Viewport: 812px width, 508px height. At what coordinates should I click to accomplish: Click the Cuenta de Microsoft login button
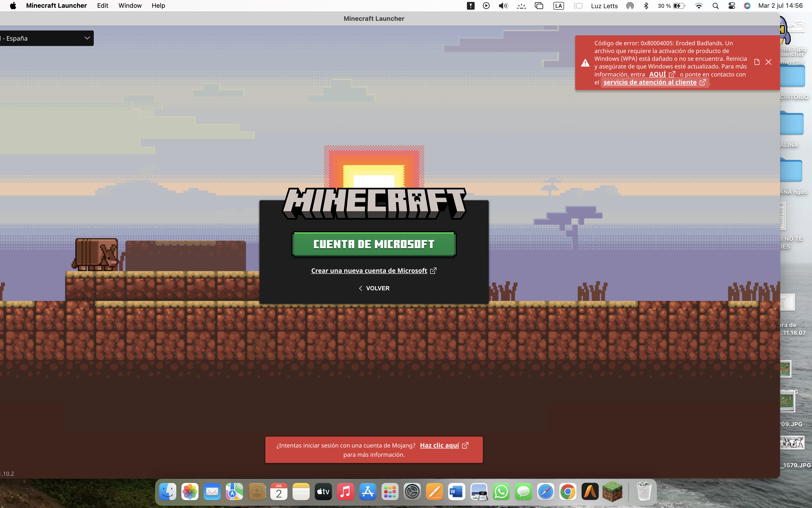(x=374, y=244)
